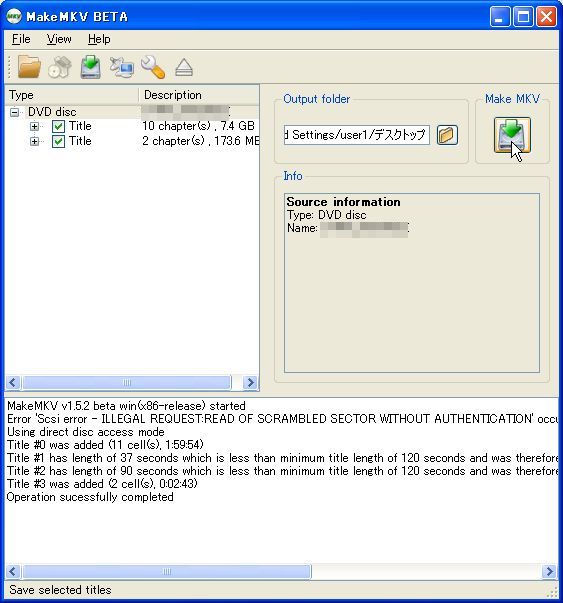Eject the disc with the eject icon
563x603 pixels.
pos(184,67)
